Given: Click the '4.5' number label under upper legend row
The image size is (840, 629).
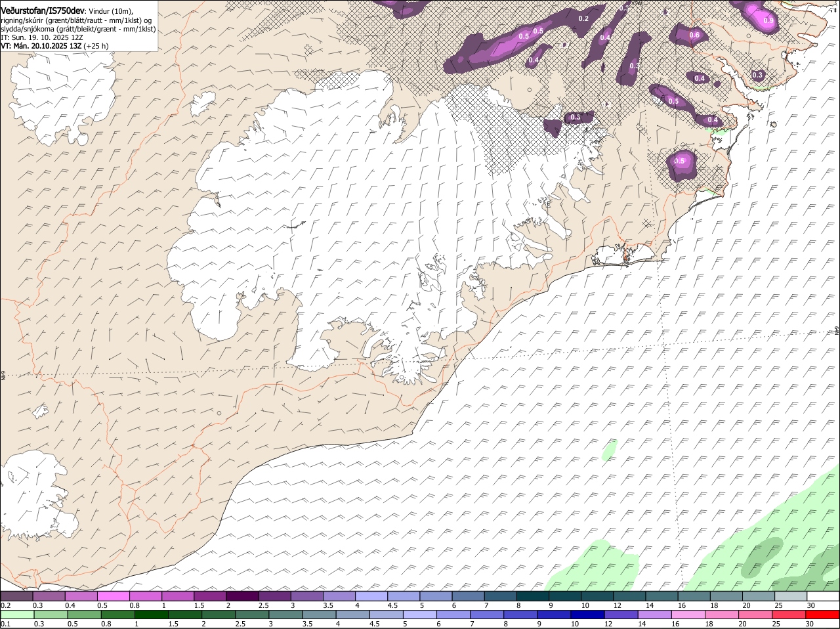Looking at the screenshot, I should pos(393,605).
